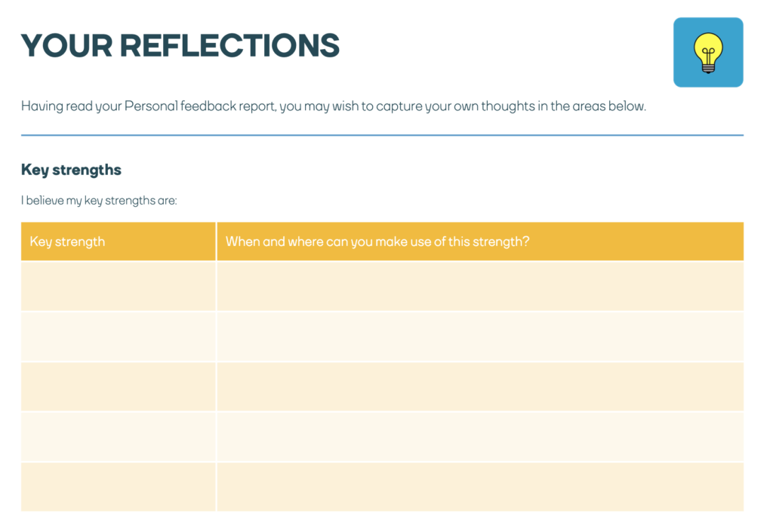This screenshot has height=532, width=773.
Task: Click the "YOUR REFLECTIONS" page title
Action: [180, 46]
